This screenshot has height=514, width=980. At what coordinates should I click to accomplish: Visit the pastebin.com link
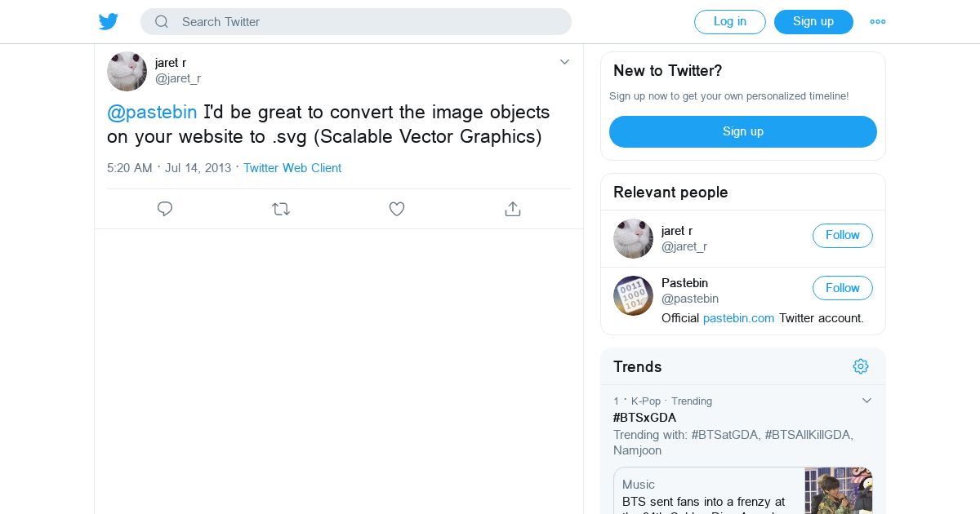738,318
